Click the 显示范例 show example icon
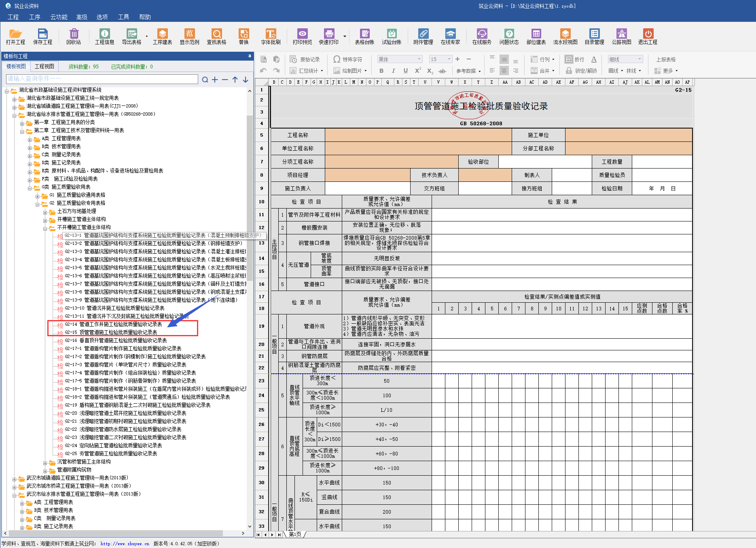 pos(189,36)
